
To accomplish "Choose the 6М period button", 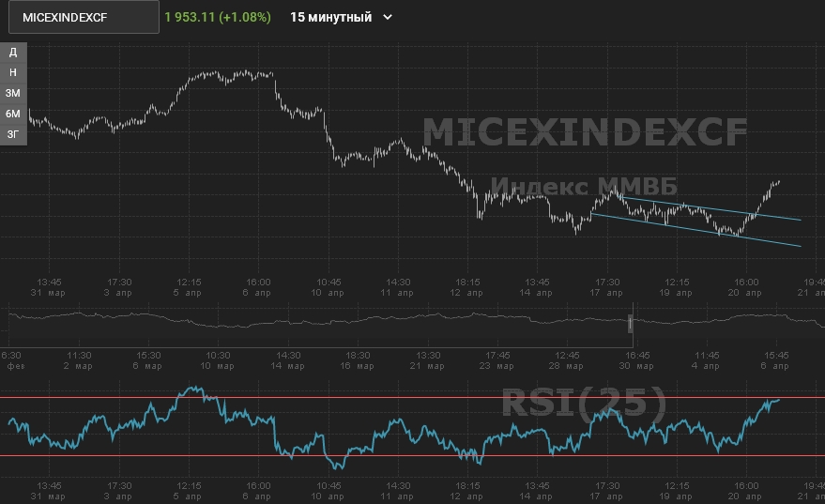I will point(13,114).
